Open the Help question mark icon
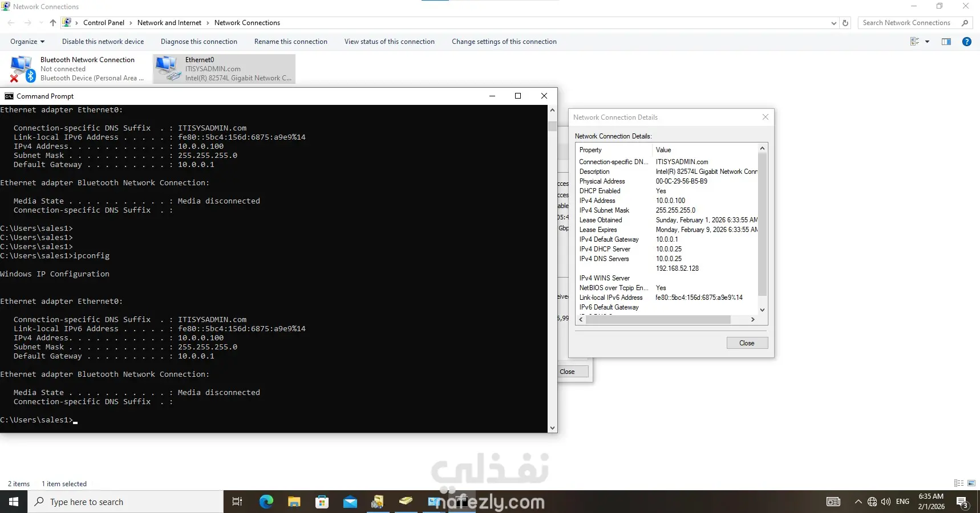The image size is (980, 513). (x=966, y=42)
